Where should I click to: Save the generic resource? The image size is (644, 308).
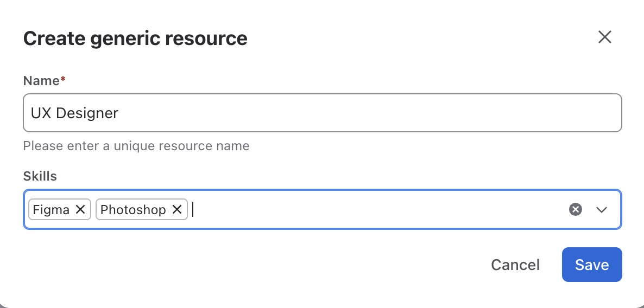pyautogui.click(x=592, y=265)
